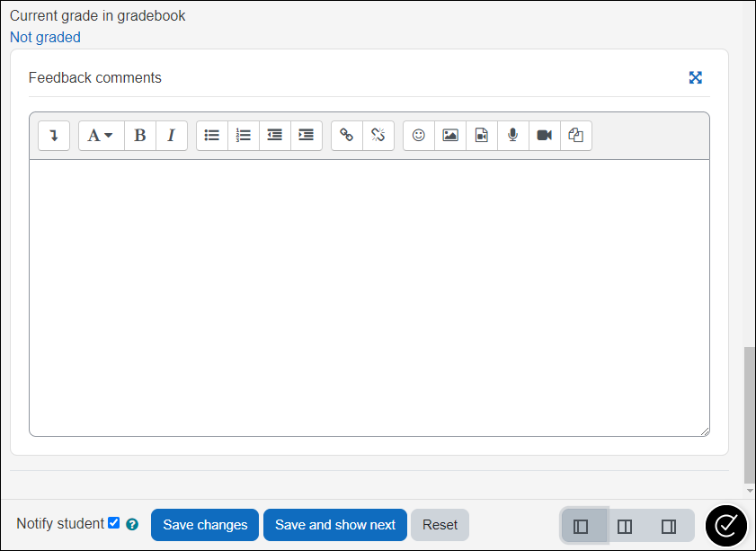Insert a media file
756x551 pixels.
click(481, 135)
